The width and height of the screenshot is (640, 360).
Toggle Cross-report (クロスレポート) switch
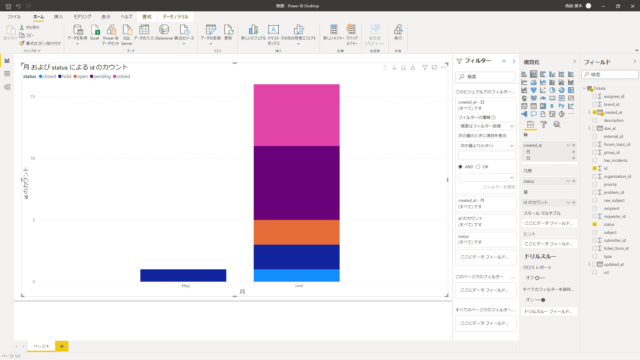tap(539, 278)
